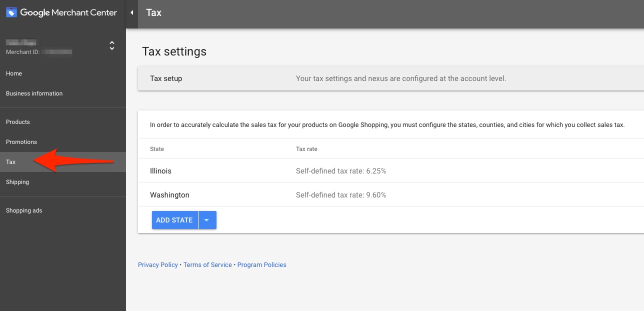Open the Terms of Service link
The height and width of the screenshot is (311, 644).
(x=207, y=264)
